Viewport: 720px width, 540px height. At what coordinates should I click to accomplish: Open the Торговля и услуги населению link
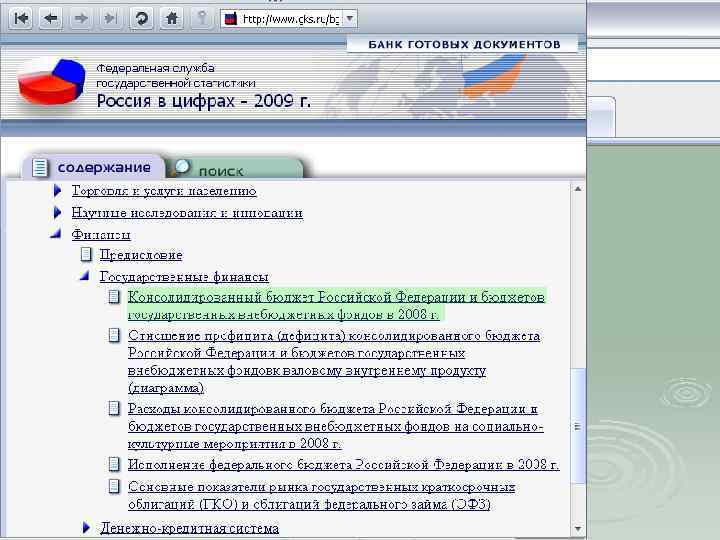click(x=164, y=191)
